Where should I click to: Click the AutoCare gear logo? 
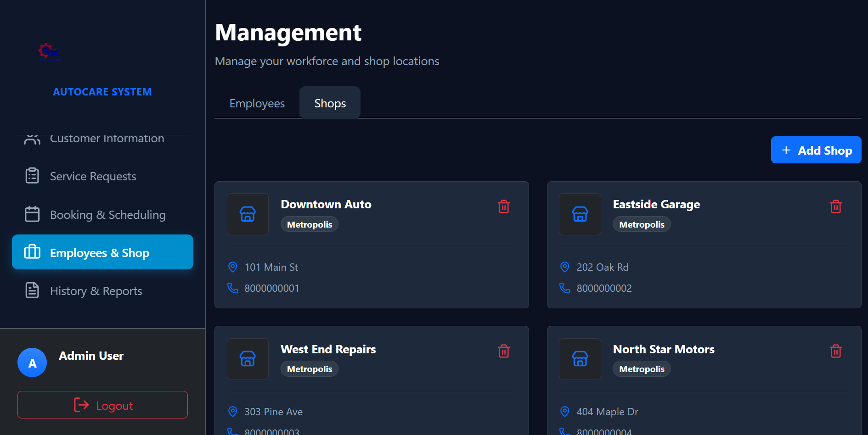tap(49, 52)
